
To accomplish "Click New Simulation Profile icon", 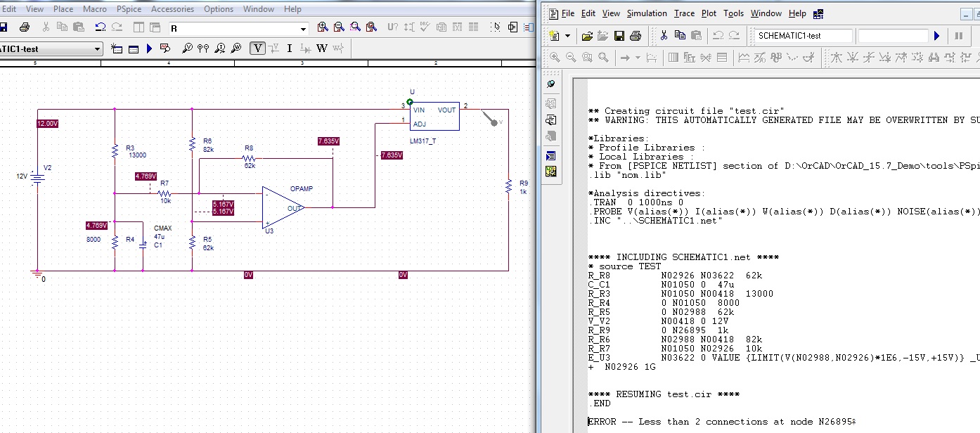I will pos(117,49).
